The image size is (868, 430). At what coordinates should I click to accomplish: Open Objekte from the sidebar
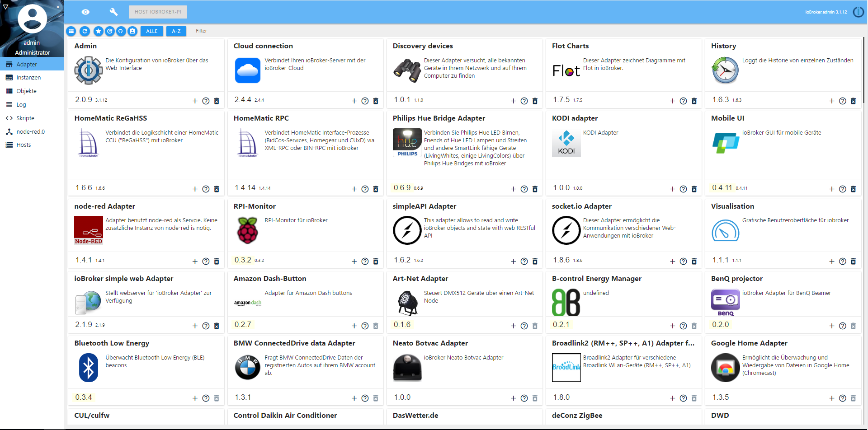coord(32,91)
